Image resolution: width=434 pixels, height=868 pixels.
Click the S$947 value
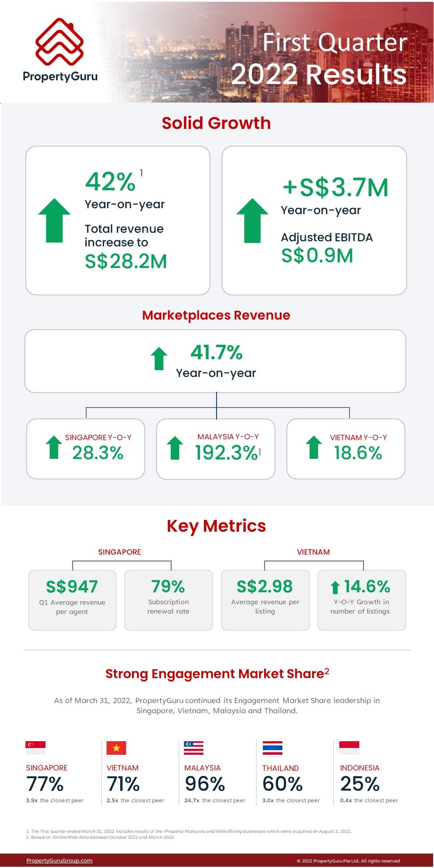coord(72,587)
